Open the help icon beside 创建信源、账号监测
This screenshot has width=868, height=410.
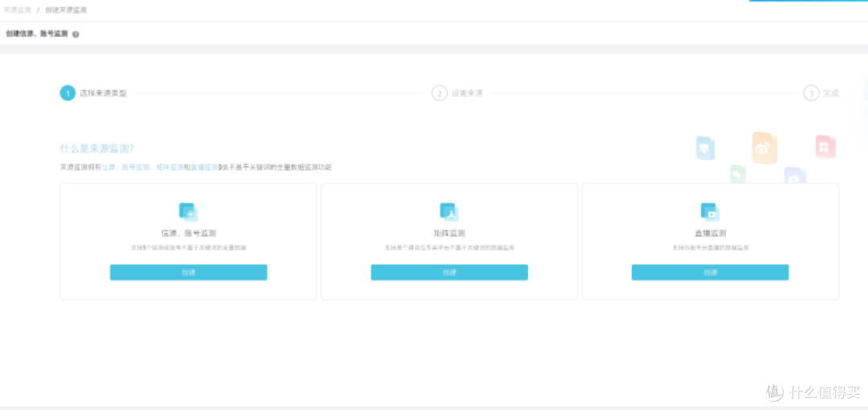click(76, 35)
